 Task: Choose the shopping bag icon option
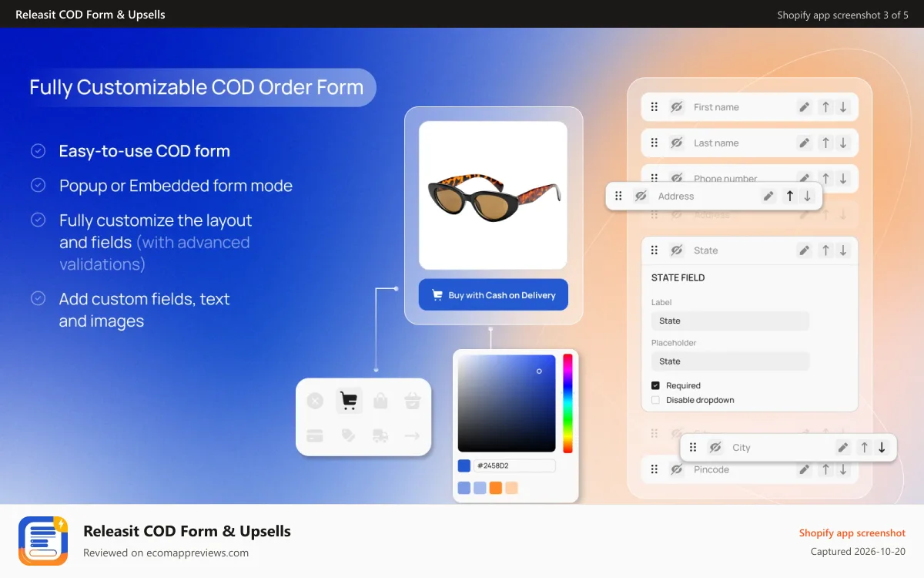380,401
